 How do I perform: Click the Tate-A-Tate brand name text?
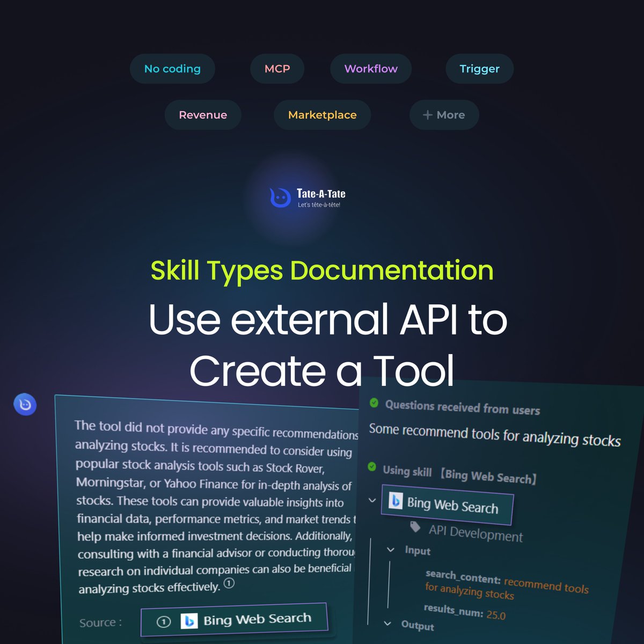[321, 194]
